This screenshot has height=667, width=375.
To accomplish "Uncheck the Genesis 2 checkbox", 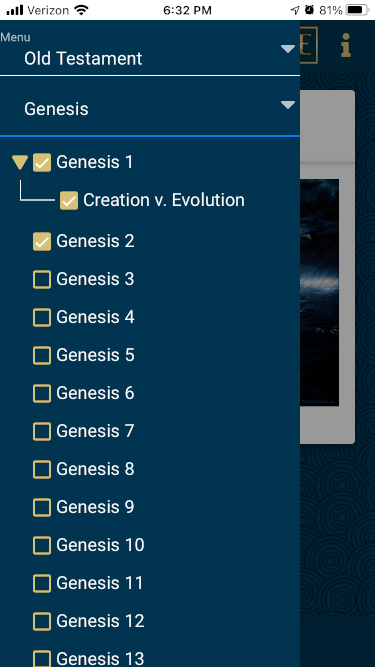I will (x=42, y=241).
